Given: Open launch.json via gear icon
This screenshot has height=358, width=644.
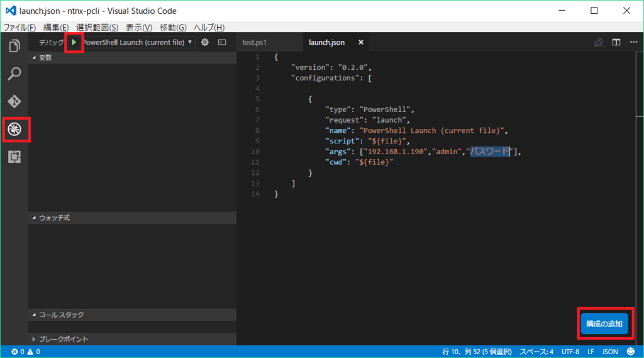Looking at the screenshot, I should (204, 42).
